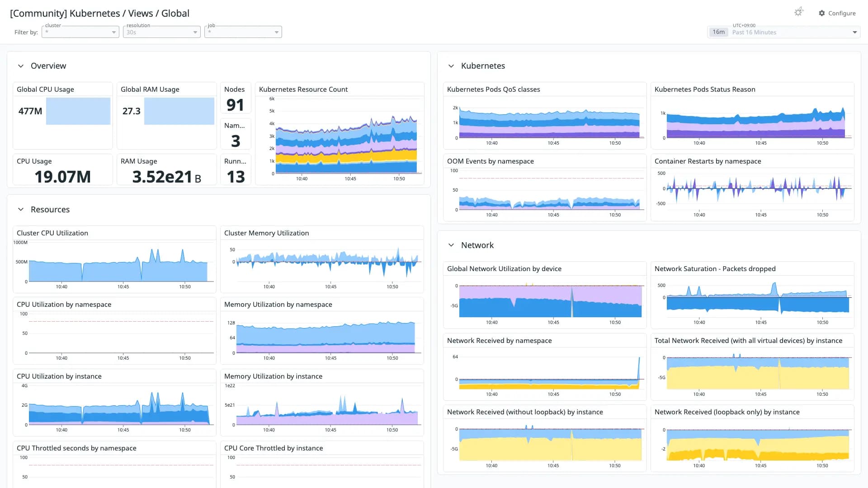Viewport: 868px width, 488px height.
Task: Collapse the Network section chevron
Action: pyautogui.click(x=451, y=245)
